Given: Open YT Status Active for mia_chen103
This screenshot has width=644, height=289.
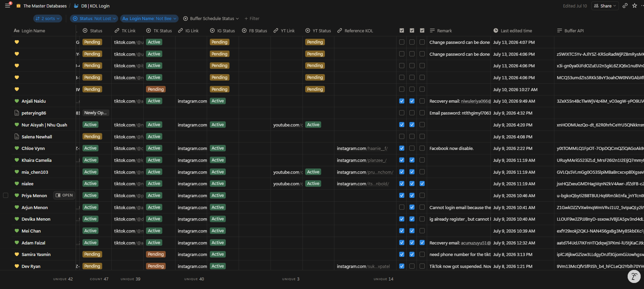Looking at the screenshot, I should [x=313, y=172].
